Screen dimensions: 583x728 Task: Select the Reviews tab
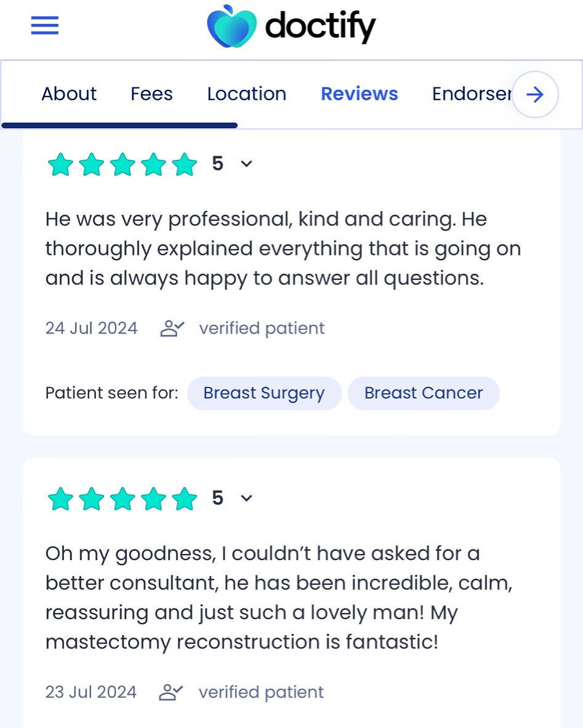click(359, 94)
